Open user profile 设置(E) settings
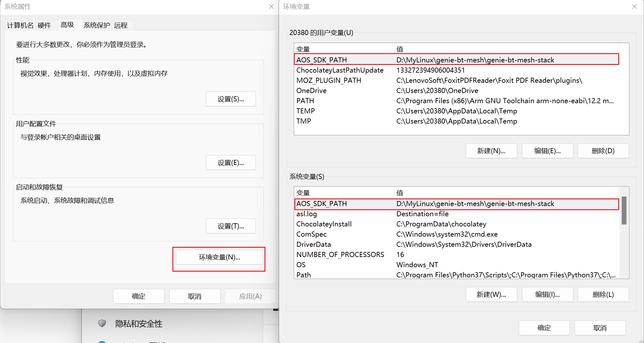Viewport: 644px width, 343px height. (x=231, y=163)
